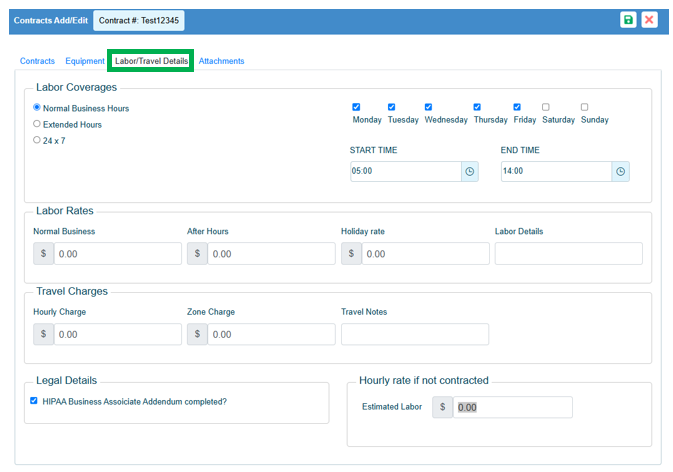
Task: Open the Equipment tab
Action: (x=85, y=61)
